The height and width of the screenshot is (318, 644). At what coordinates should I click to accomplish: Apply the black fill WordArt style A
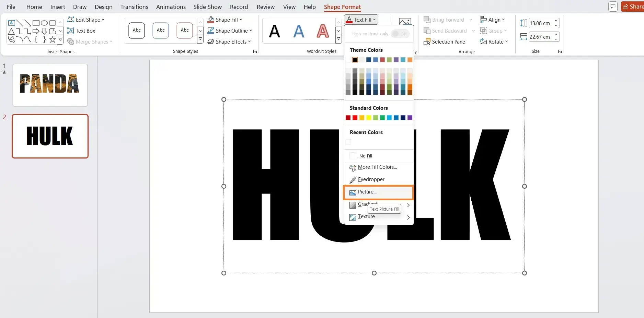(x=275, y=31)
